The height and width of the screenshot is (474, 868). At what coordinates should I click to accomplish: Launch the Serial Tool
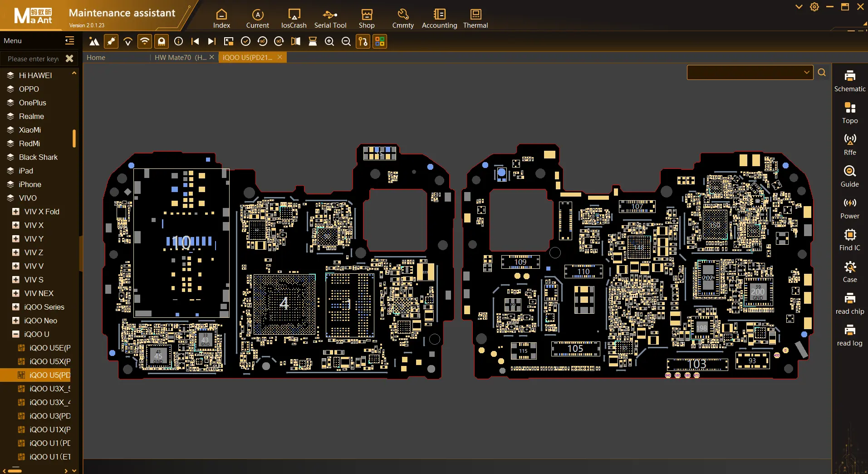(330, 19)
